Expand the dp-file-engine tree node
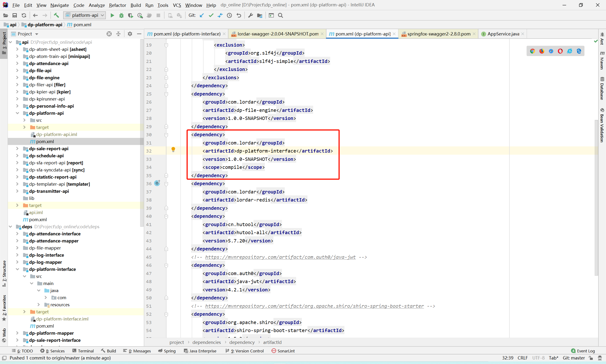Image resolution: width=606 pixels, height=364 pixels. pos(18,78)
